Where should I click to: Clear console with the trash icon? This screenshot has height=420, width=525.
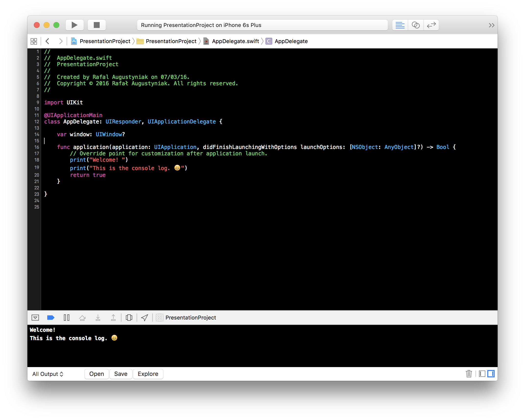[x=469, y=374]
